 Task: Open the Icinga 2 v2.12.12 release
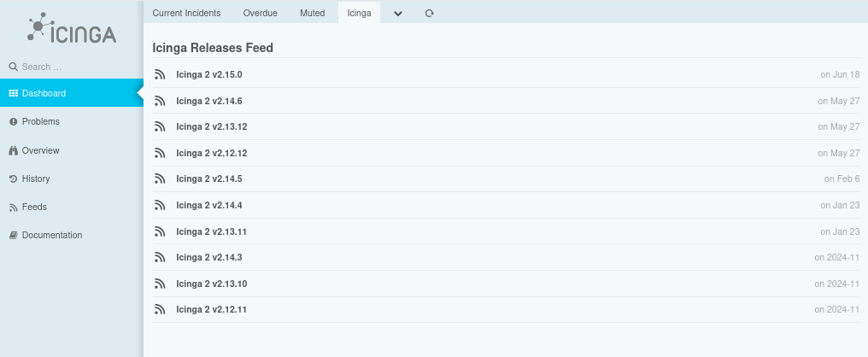(x=212, y=154)
